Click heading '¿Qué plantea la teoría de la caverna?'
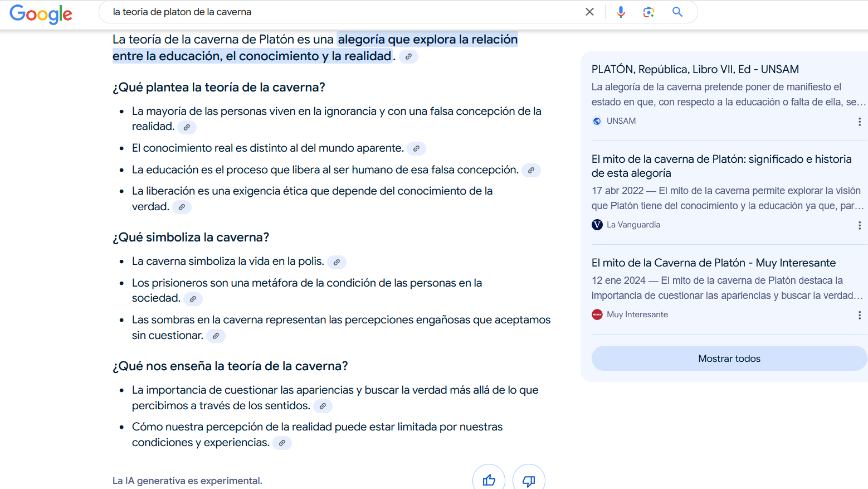 [x=219, y=88]
